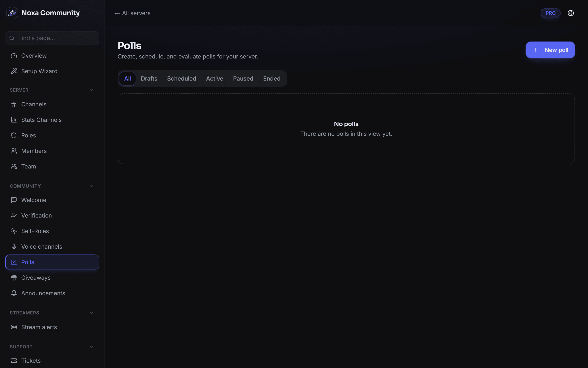Click the Welcome message icon

pyautogui.click(x=14, y=200)
